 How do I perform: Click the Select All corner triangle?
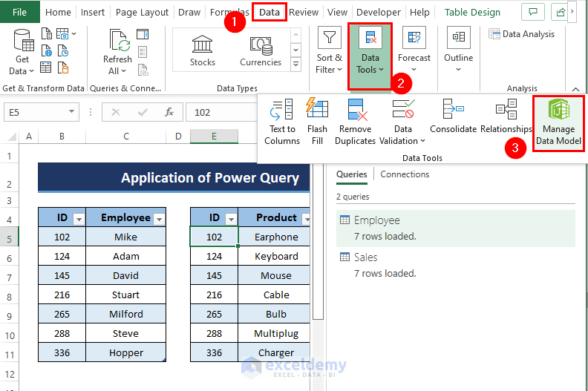[x=13, y=136]
